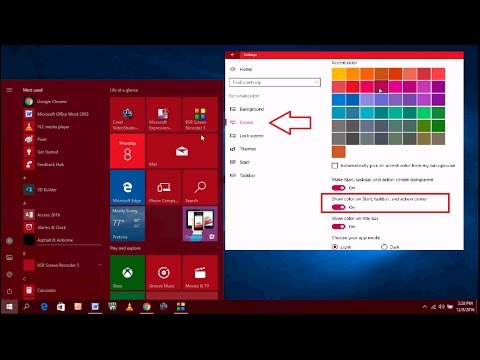Click the back arrow in Settings title bar
480x360 pixels.
click(233, 55)
